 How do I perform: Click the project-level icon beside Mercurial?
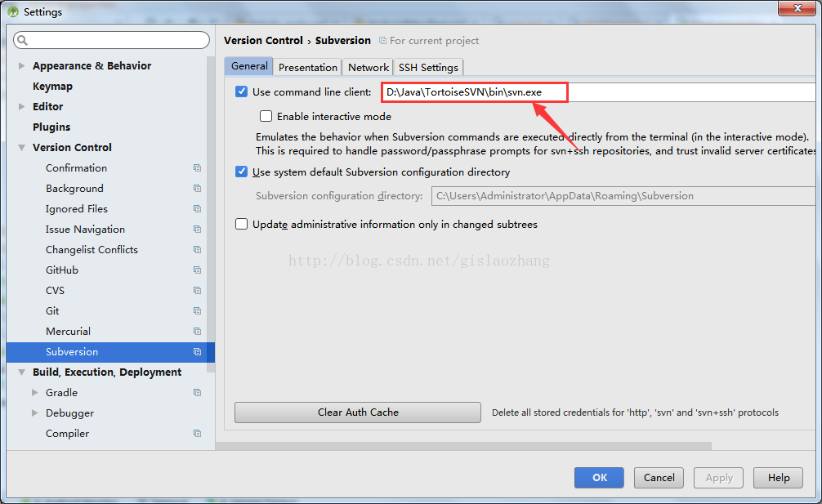coord(197,331)
